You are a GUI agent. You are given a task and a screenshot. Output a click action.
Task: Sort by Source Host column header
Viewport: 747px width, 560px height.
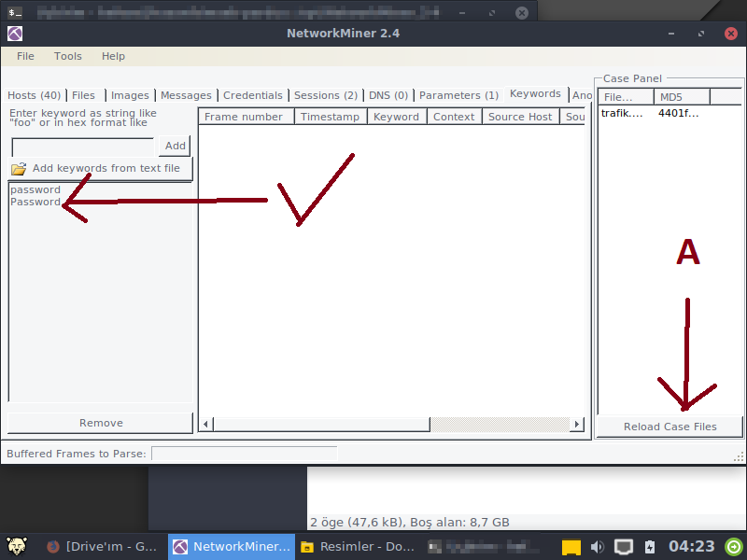(521, 117)
